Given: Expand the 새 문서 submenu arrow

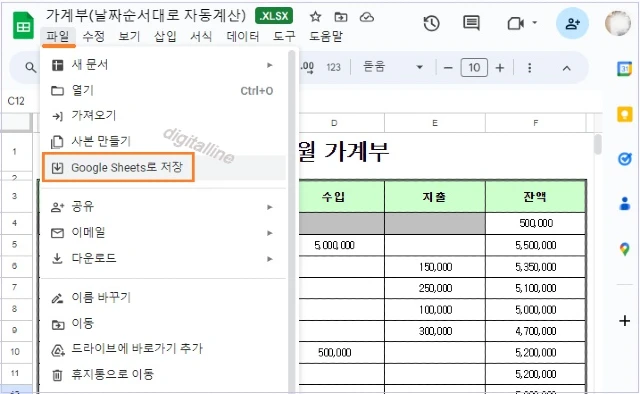Looking at the screenshot, I should (x=270, y=65).
